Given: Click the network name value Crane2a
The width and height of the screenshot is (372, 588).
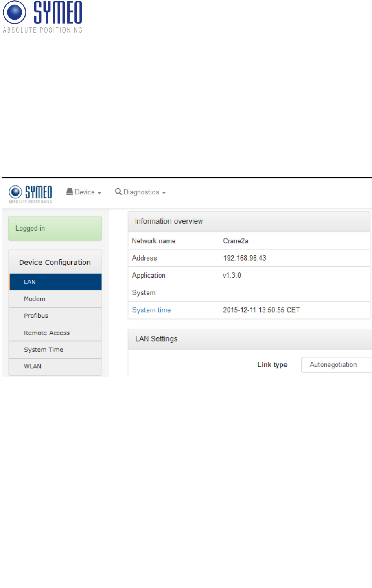Looking at the screenshot, I should (x=236, y=241).
